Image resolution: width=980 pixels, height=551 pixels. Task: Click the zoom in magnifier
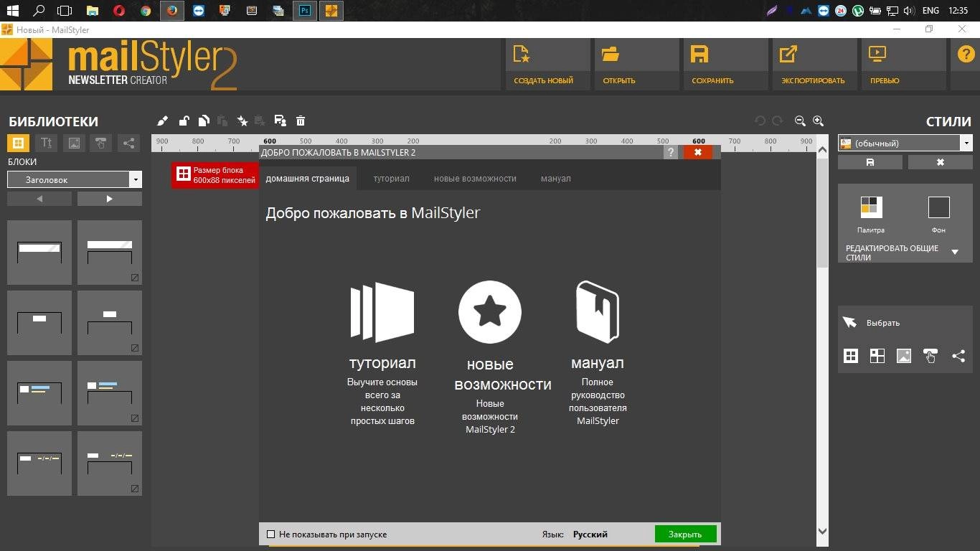pyautogui.click(x=818, y=121)
